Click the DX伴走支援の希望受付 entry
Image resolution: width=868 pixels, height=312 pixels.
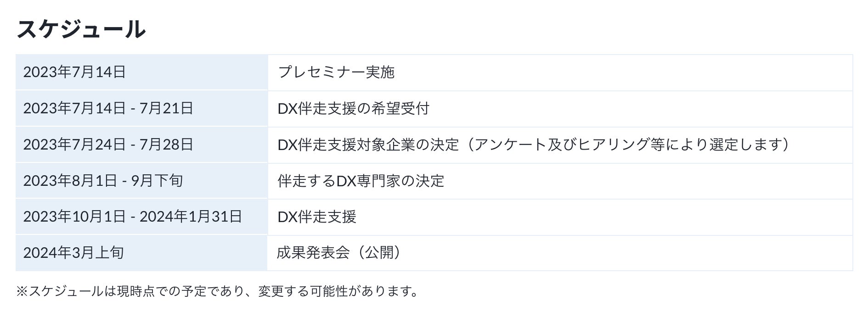(x=353, y=108)
